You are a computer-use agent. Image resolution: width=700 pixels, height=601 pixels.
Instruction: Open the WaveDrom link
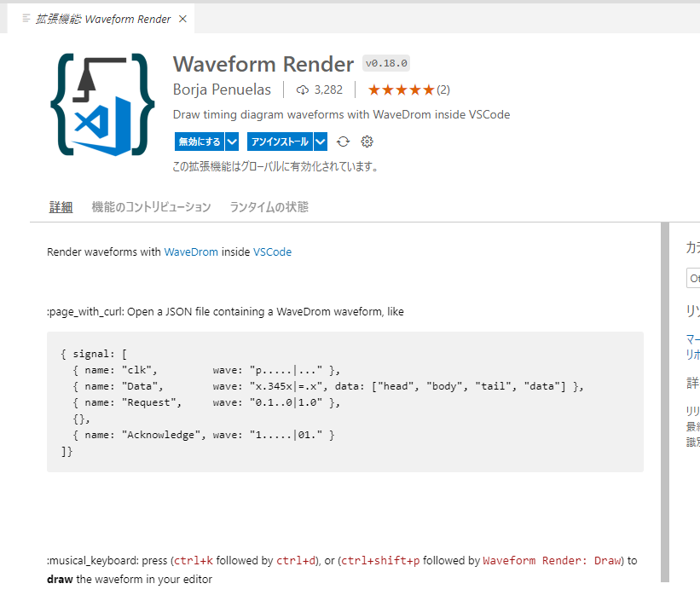(x=191, y=251)
